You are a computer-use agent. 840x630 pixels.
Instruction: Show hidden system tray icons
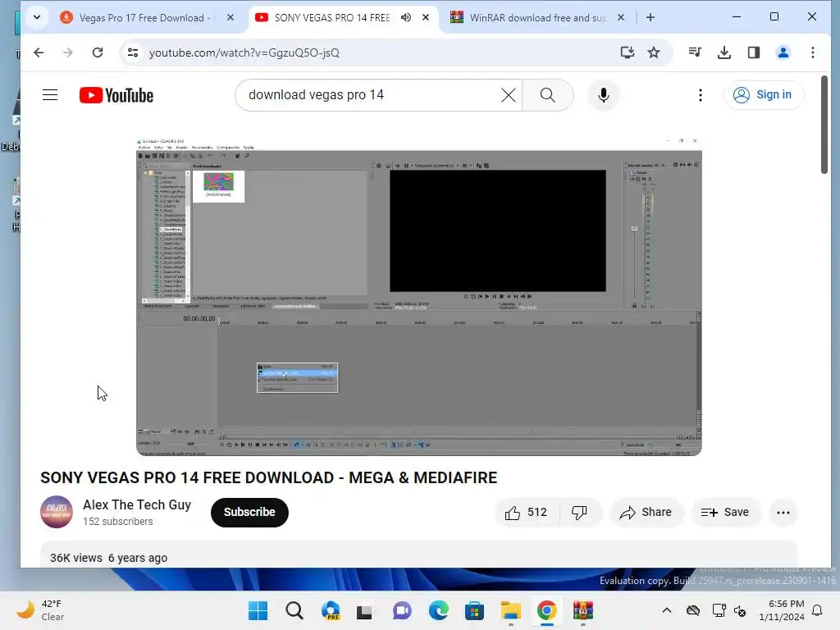[666, 610]
